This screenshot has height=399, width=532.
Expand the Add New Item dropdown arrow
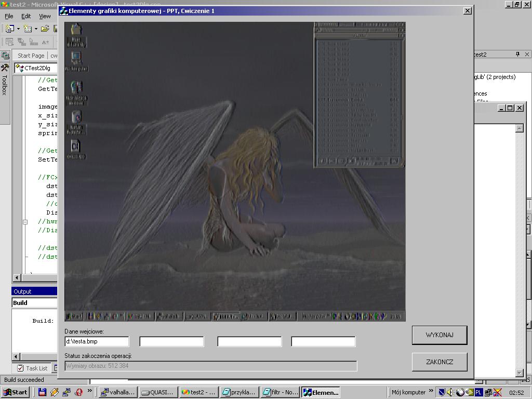coord(36,29)
